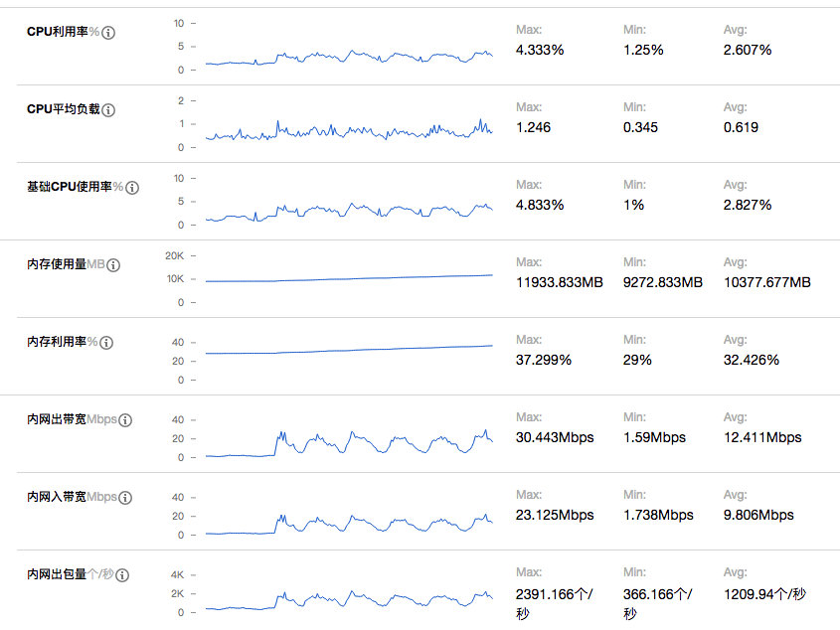Screen dimensions: 840x630
Task: Open the 内存使用量 trend chart
Action: coord(348,279)
